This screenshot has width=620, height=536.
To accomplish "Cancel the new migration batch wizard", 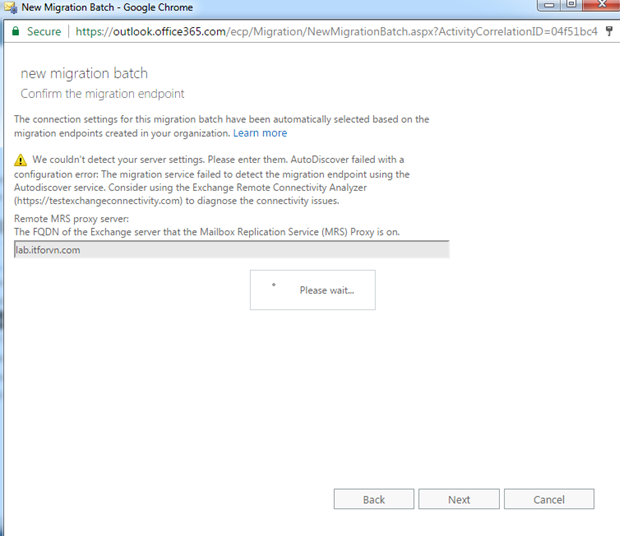I will [549, 499].
